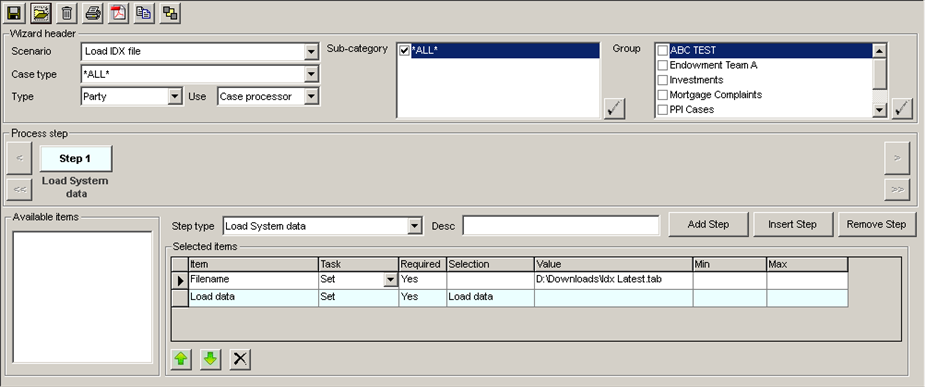925x387 pixels.
Task: Click the linked squares toolbar icon
Action: [170, 12]
